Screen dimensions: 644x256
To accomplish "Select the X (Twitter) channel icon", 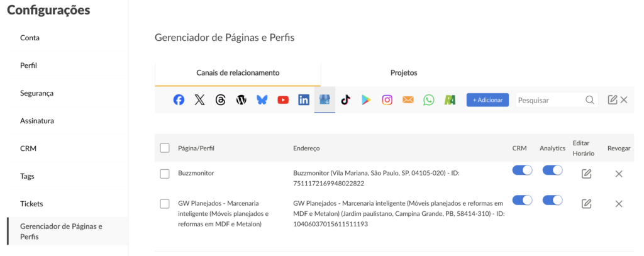I will click(x=199, y=100).
